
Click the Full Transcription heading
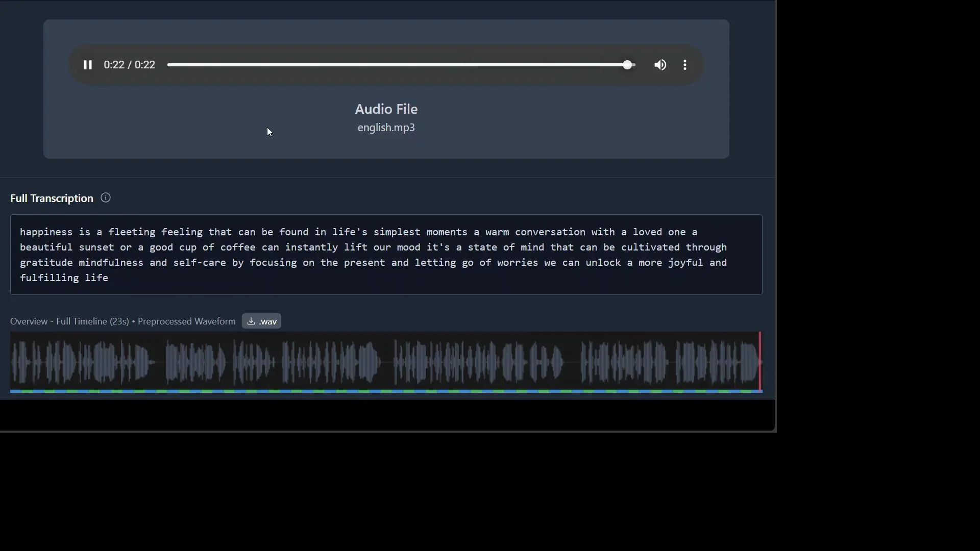tap(52, 198)
